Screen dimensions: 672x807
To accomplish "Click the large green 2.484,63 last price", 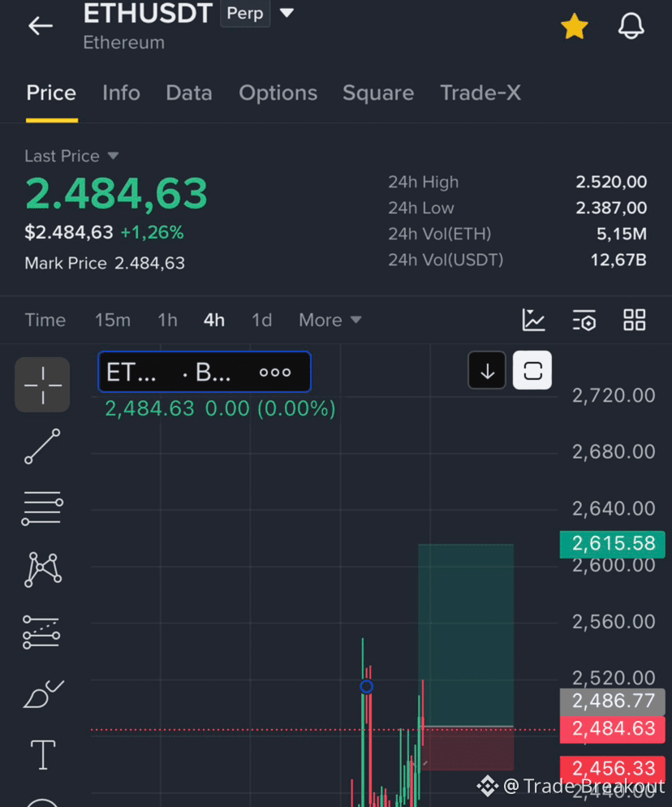I will click(116, 194).
